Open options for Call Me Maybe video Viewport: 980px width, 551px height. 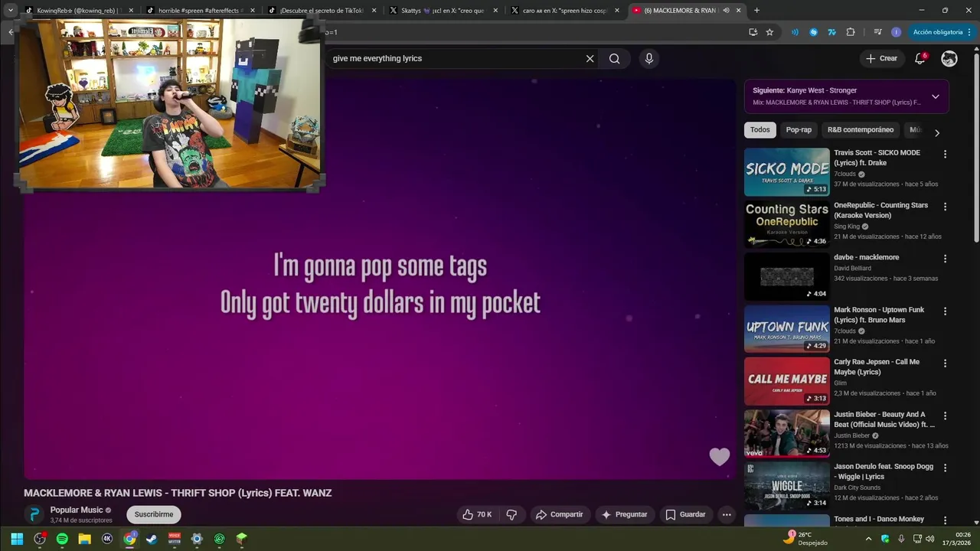point(945,364)
